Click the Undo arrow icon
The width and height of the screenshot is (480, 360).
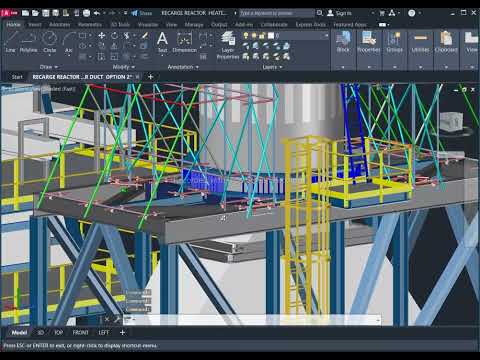point(97,13)
